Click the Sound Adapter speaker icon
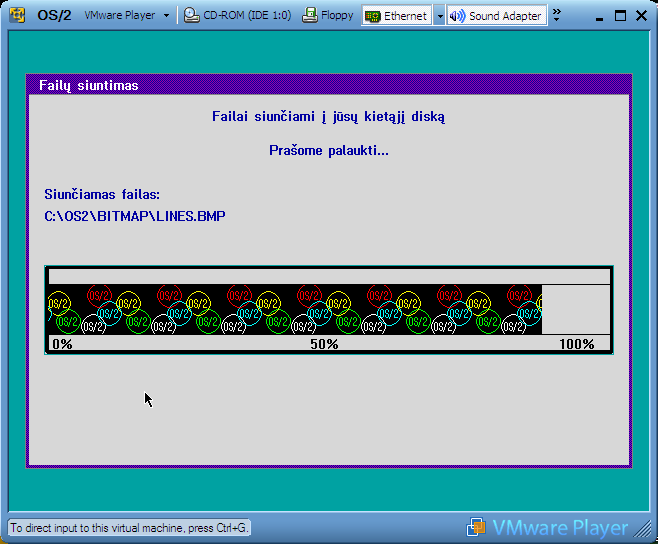This screenshot has height=544, width=658. click(x=457, y=16)
